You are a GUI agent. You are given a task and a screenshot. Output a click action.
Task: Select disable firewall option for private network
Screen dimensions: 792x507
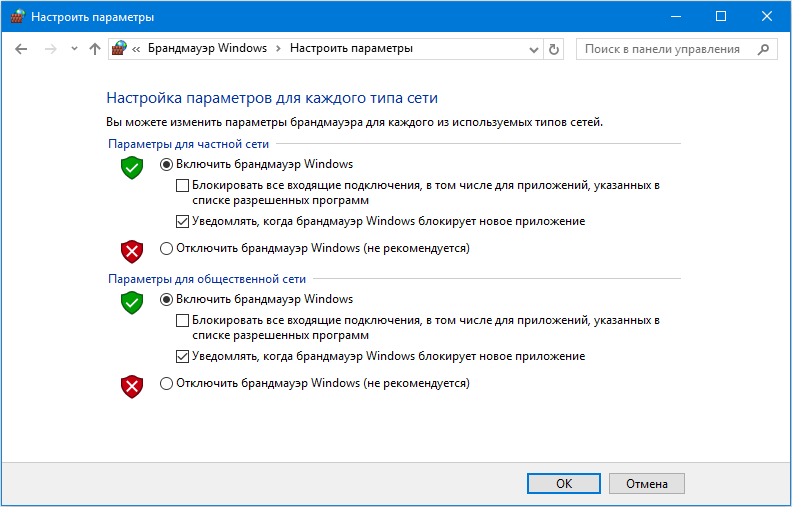[167, 248]
